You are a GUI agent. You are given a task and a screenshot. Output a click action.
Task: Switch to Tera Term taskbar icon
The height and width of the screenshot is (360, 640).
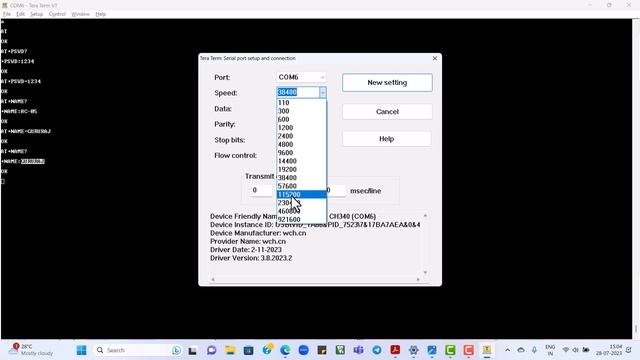[x=487, y=350]
